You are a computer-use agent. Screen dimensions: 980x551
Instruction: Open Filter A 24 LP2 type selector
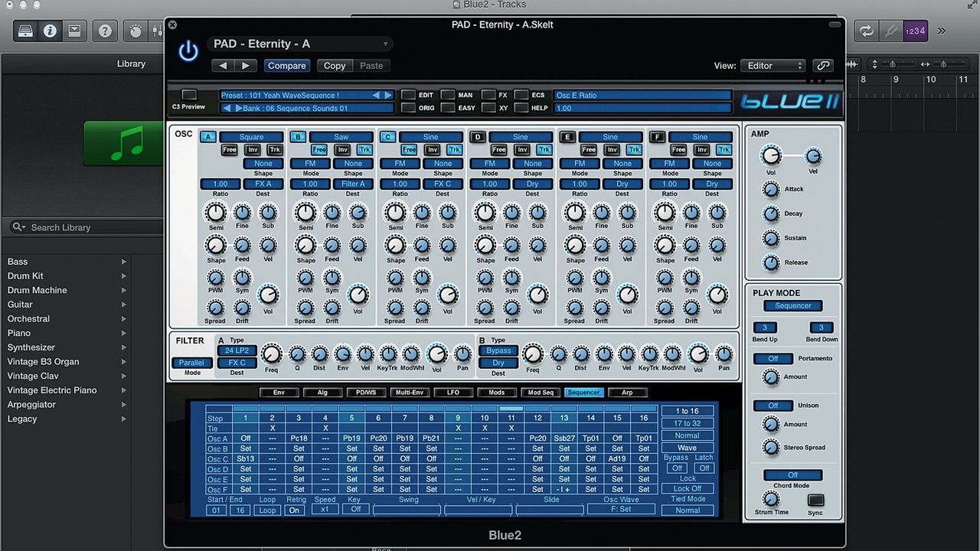pyautogui.click(x=237, y=350)
